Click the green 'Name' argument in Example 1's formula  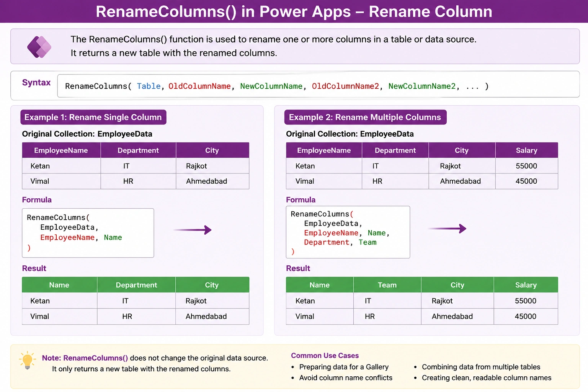pyautogui.click(x=113, y=237)
